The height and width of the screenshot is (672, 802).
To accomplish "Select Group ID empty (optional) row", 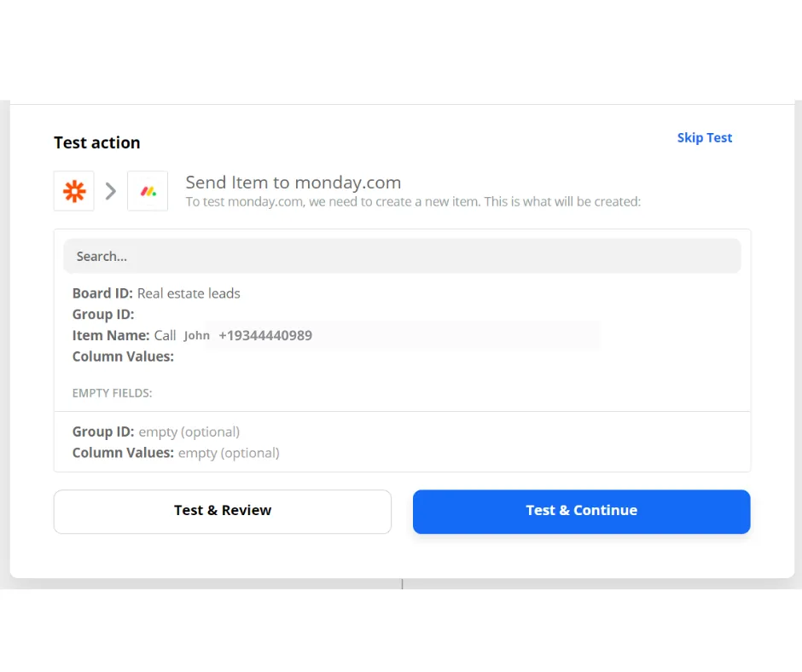I will [x=156, y=432].
